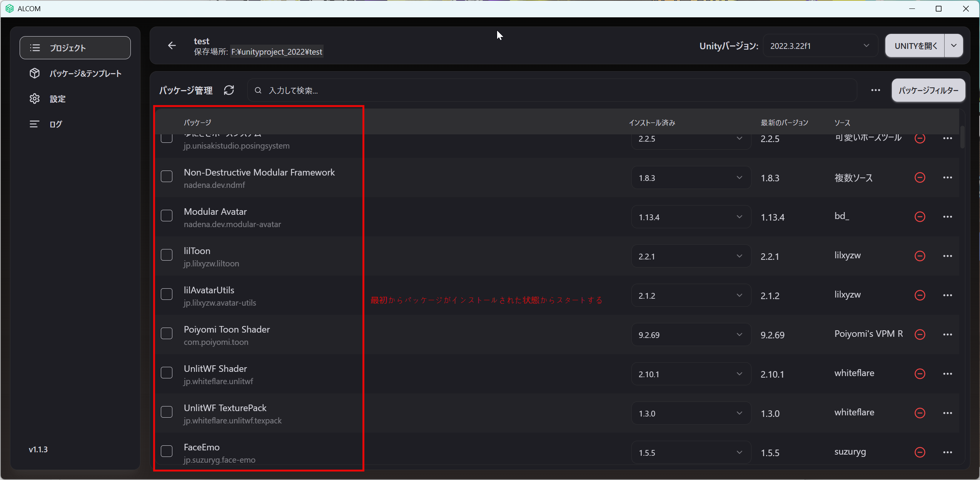The image size is (980, 480).
Task: Click the package list vertical scrollbar
Action: coord(962,137)
